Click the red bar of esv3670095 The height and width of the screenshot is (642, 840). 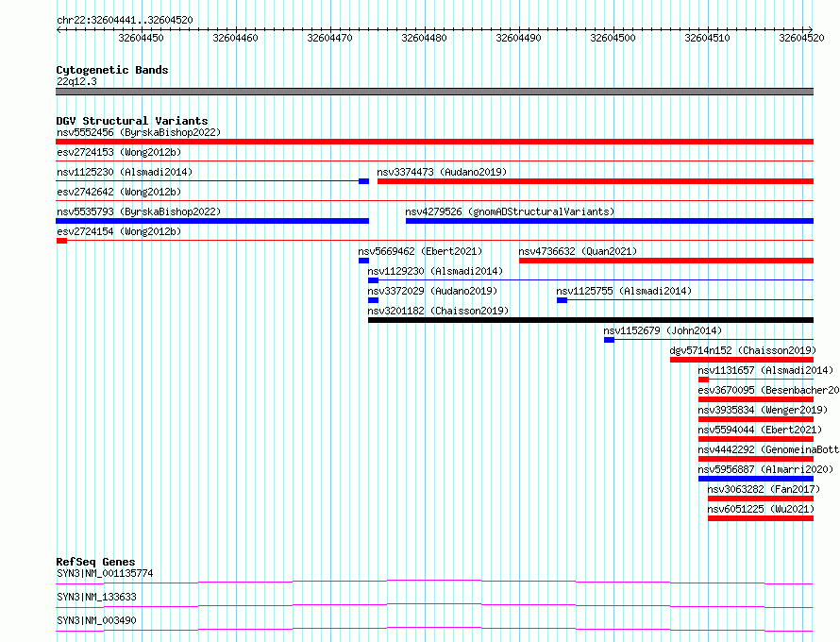click(756, 399)
